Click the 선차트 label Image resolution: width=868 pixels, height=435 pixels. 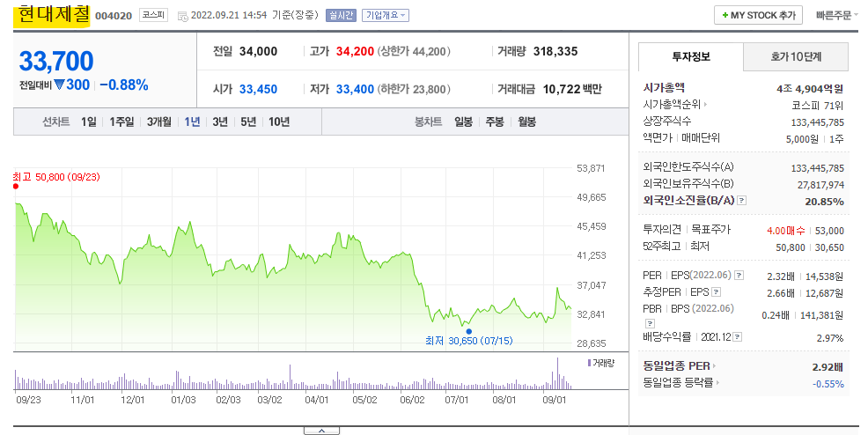click(x=56, y=122)
